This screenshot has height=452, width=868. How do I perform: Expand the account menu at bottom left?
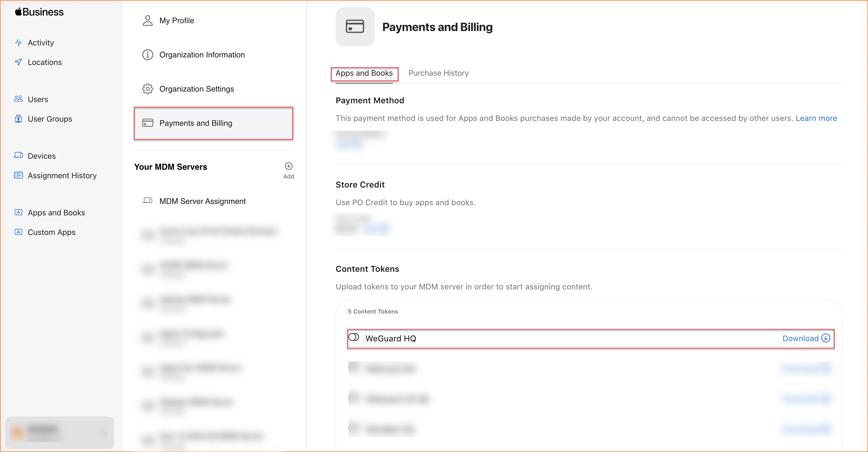click(x=60, y=432)
